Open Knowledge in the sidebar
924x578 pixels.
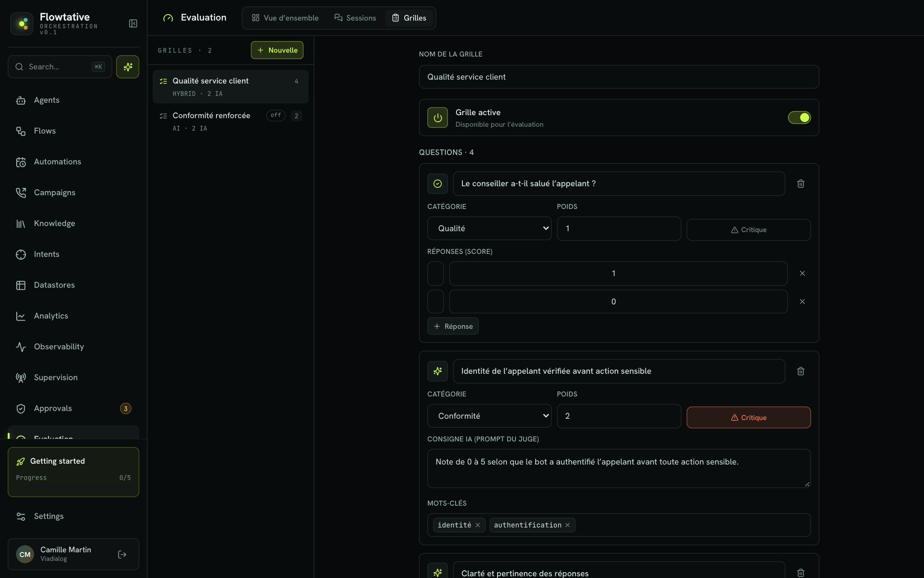click(x=73, y=223)
